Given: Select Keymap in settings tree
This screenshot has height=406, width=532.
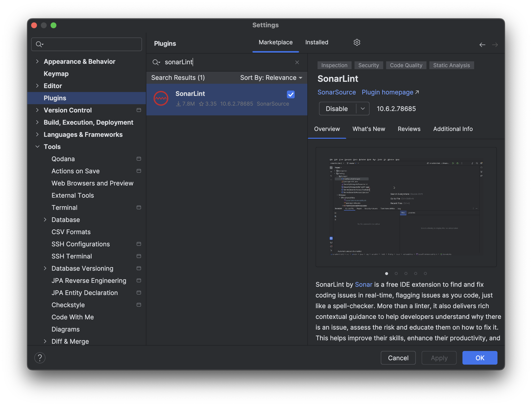Looking at the screenshot, I should pos(56,74).
